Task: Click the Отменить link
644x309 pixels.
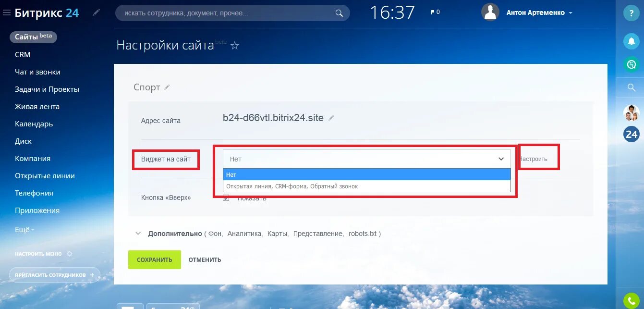Action: tap(205, 260)
